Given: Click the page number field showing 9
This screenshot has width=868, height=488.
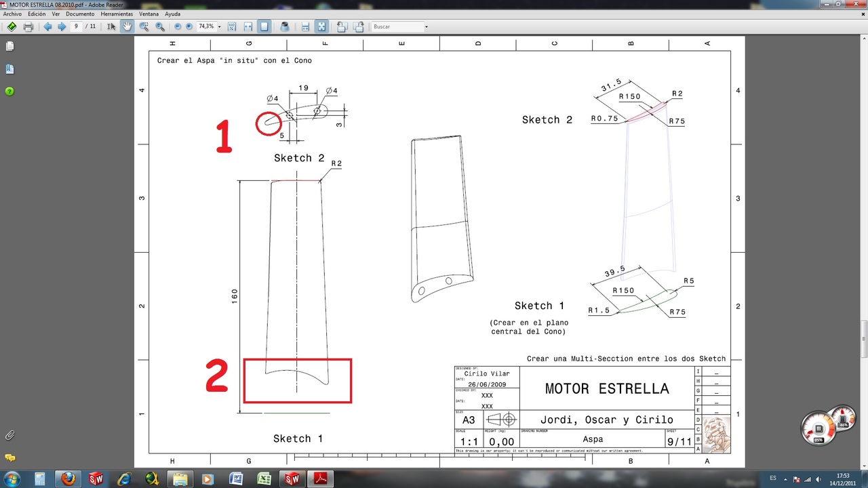Looking at the screenshot, I should click(x=76, y=26).
